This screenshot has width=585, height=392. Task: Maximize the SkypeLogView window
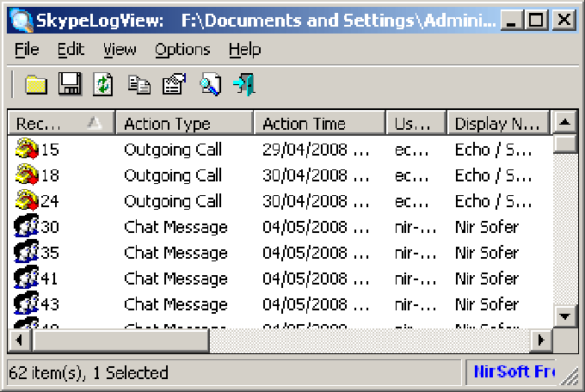click(536, 20)
